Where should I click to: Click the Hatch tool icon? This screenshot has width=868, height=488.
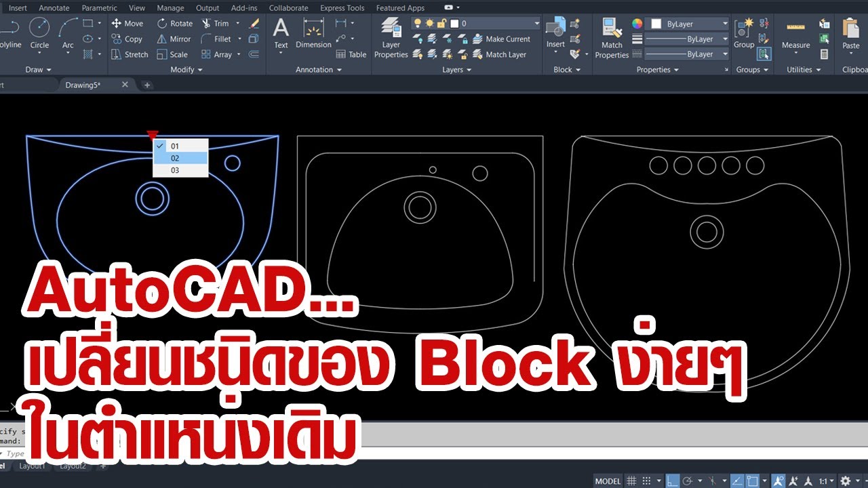87,54
